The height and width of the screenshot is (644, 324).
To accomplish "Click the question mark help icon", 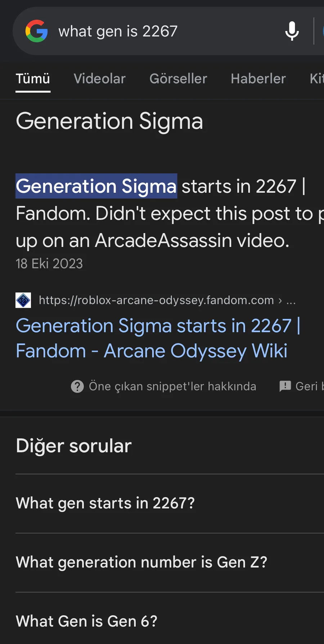I will coord(77,386).
